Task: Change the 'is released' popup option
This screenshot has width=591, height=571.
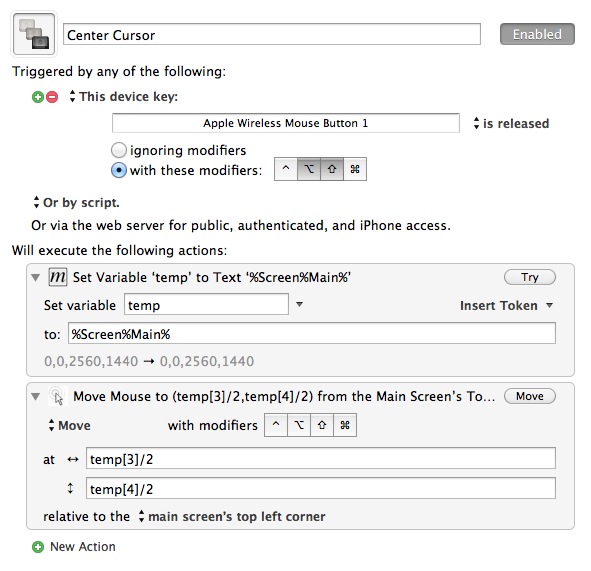Action: coord(511,124)
